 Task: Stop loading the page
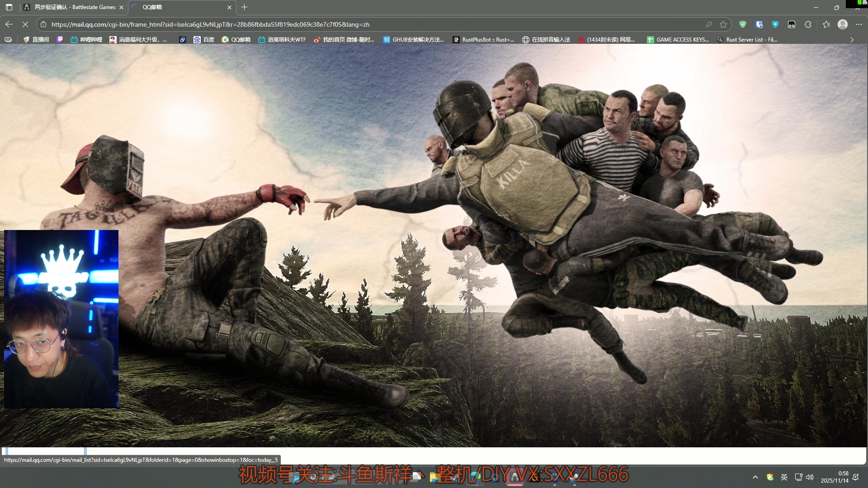click(x=25, y=24)
